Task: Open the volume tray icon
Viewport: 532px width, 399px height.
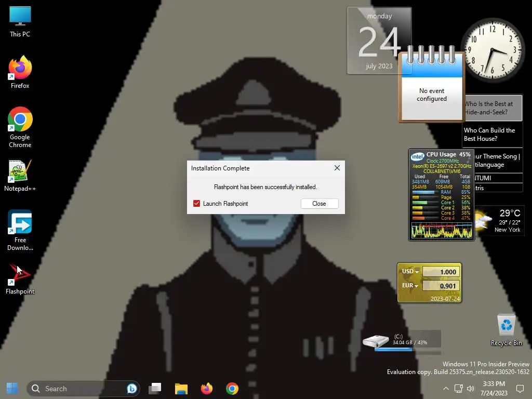Action: (471, 389)
